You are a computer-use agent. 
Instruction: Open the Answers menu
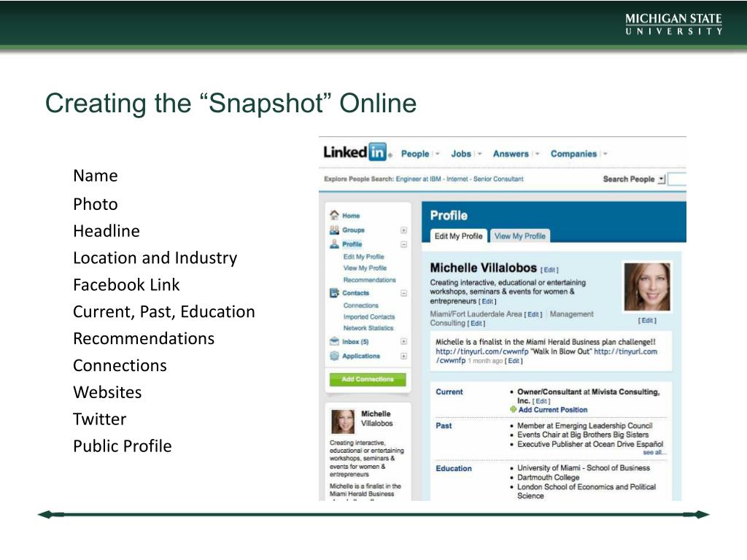coord(511,154)
